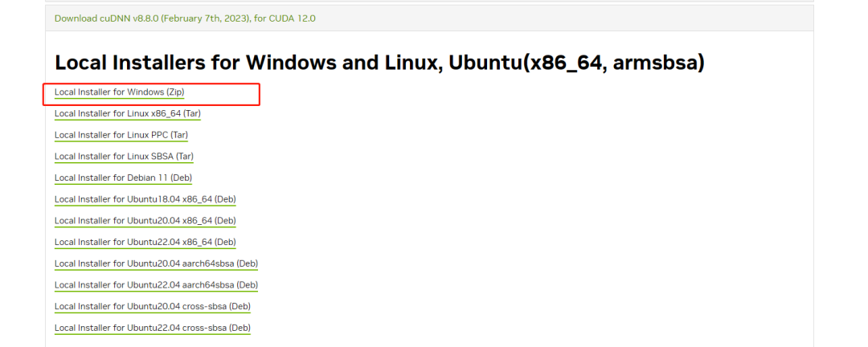
Task: Select Local Installer for Linux SBSA (Tar)
Action: (x=124, y=157)
